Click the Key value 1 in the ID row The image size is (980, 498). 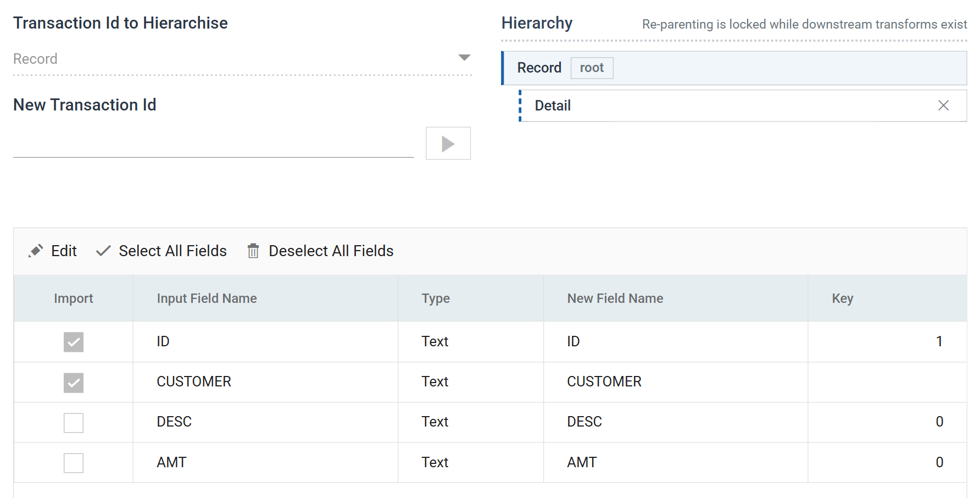click(939, 342)
